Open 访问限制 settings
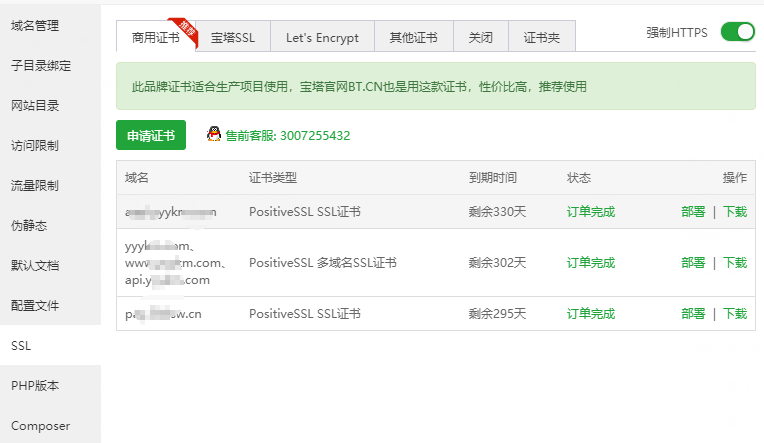This screenshot has height=443, width=764. (35, 145)
